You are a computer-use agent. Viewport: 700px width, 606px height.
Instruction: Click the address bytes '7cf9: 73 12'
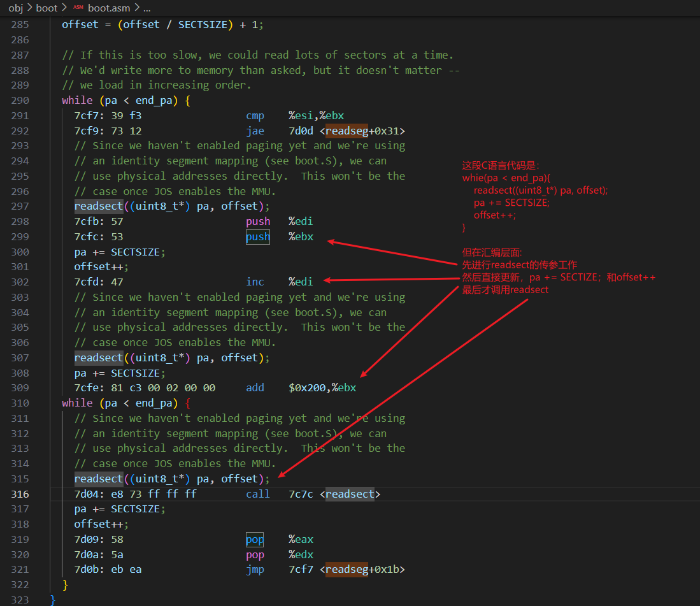(x=108, y=131)
